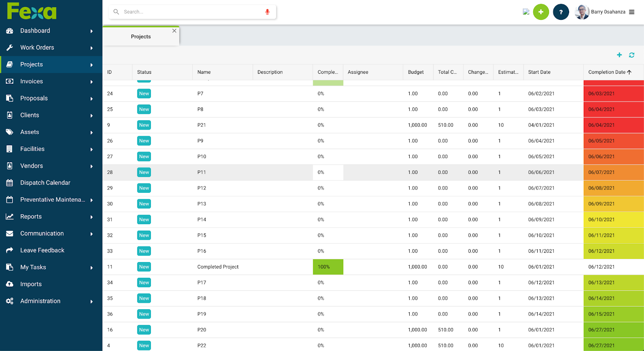Open the hamburger user menu icon
The width and height of the screenshot is (644, 351).
(632, 12)
